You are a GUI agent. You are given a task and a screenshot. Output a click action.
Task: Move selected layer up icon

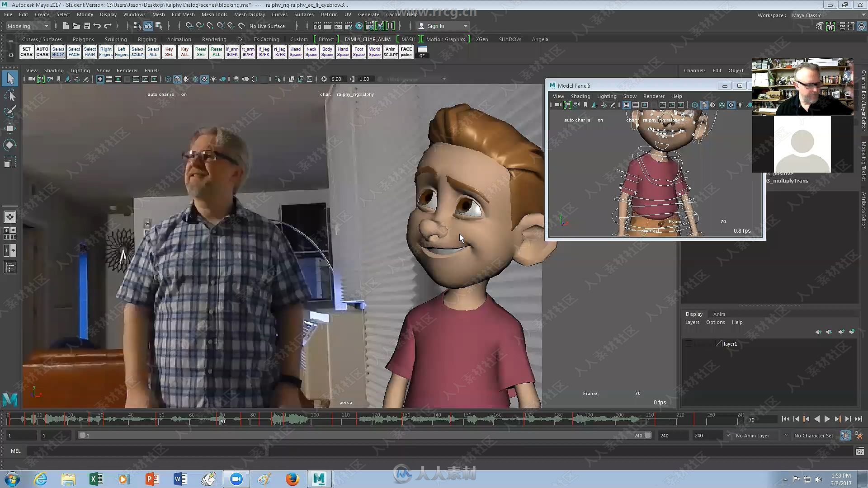818,332
